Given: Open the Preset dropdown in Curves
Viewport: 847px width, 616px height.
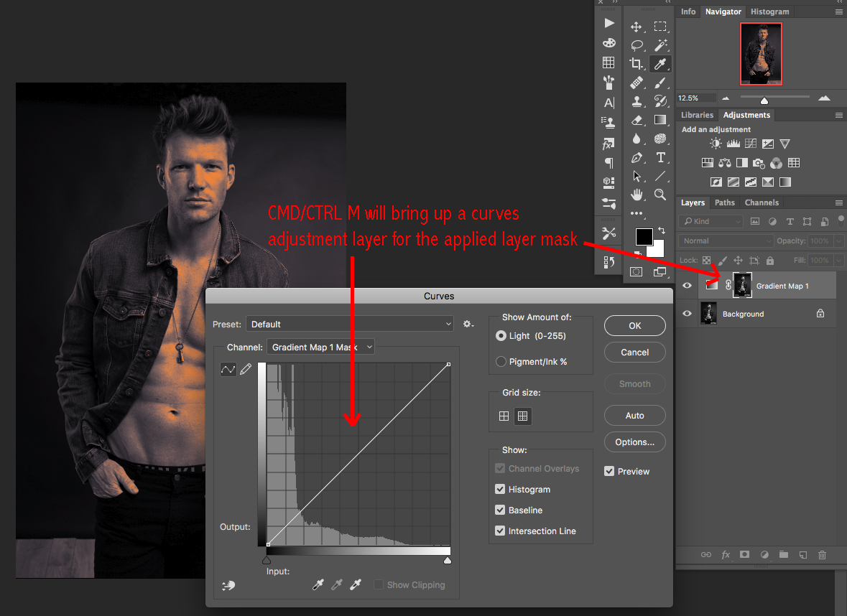Looking at the screenshot, I should 350,325.
